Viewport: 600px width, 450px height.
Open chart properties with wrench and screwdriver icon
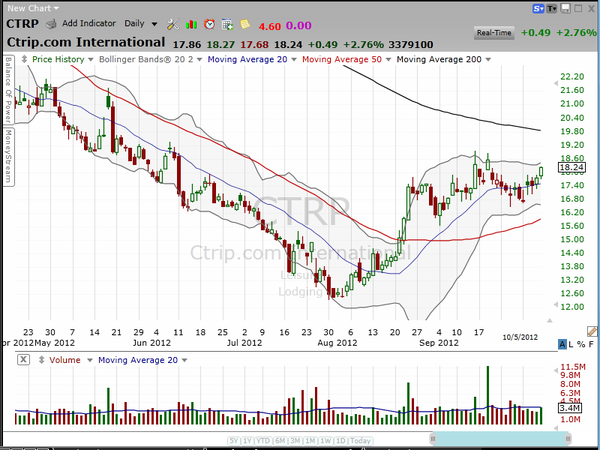pos(173,24)
